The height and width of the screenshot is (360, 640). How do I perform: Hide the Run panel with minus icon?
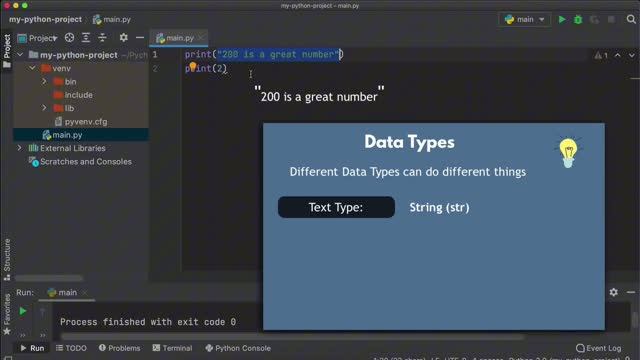click(631, 292)
